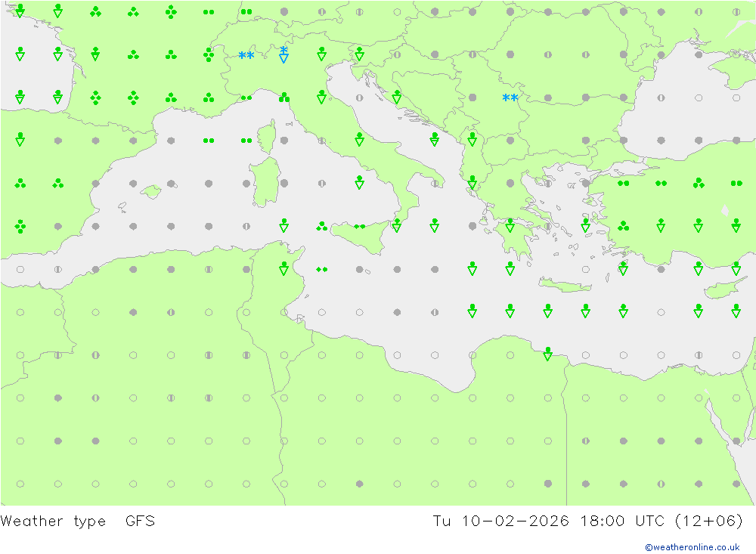Image resolution: width=756 pixels, height=554 pixels.
Task: Click the green two-diamond symbol east of Tunisia
Action: coord(321,270)
